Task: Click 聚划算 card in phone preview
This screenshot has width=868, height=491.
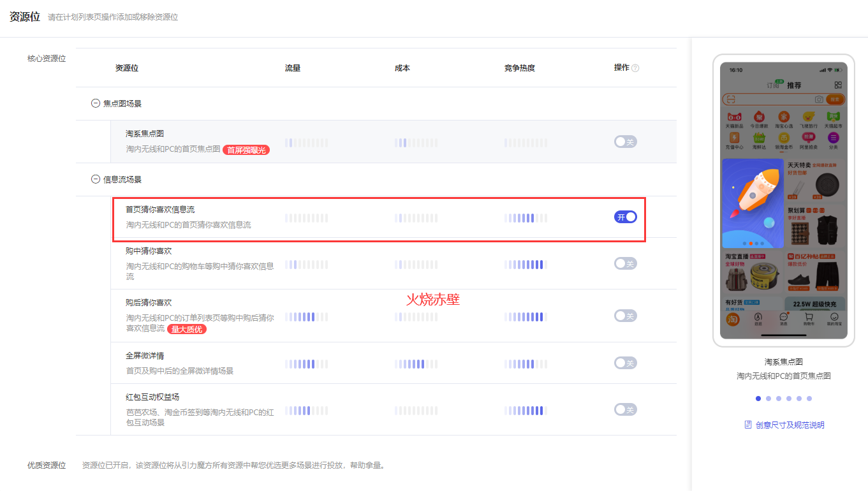Action: [814, 226]
